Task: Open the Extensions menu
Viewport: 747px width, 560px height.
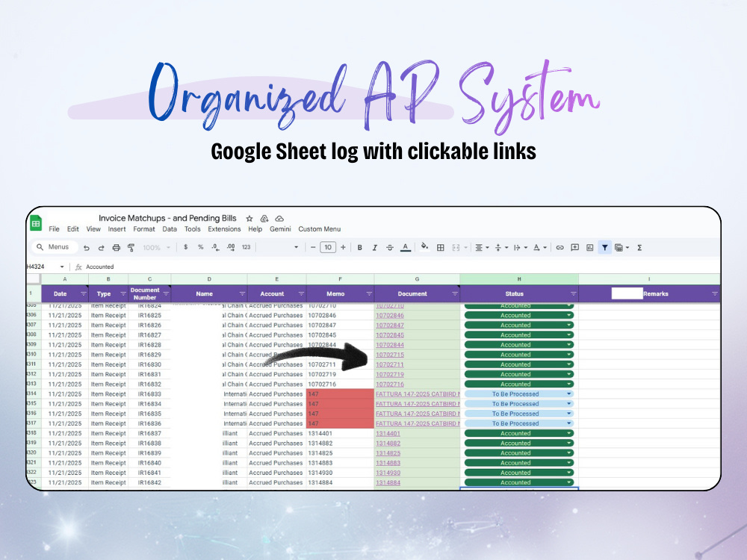Action: [x=224, y=229]
